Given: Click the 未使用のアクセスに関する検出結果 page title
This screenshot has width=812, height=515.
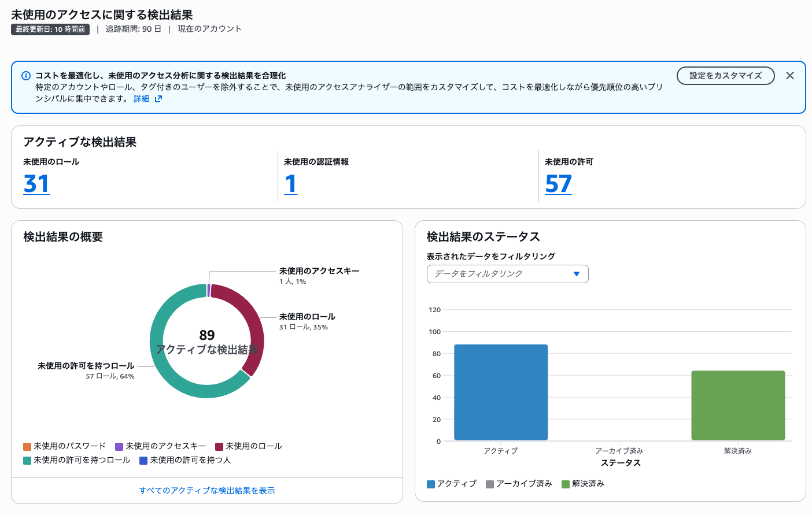Looking at the screenshot, I should click(x=102, y=15).
